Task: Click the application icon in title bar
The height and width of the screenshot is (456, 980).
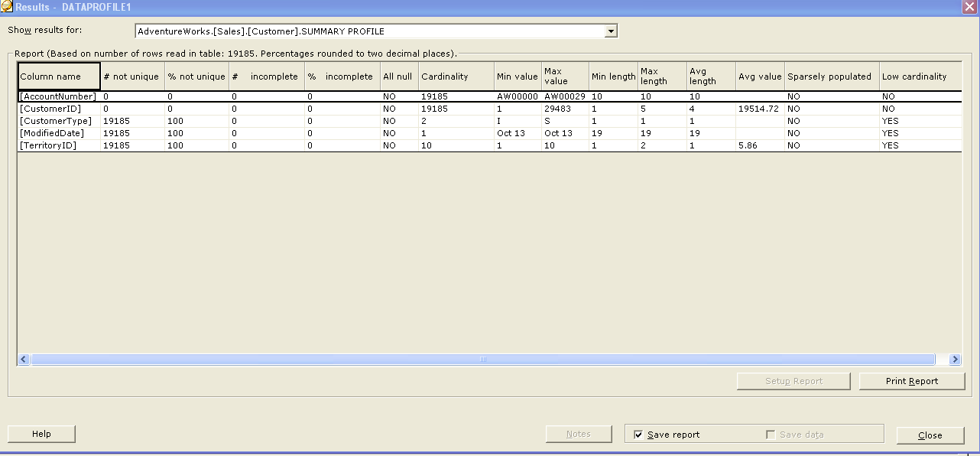Action: click(x=7, y=6)
